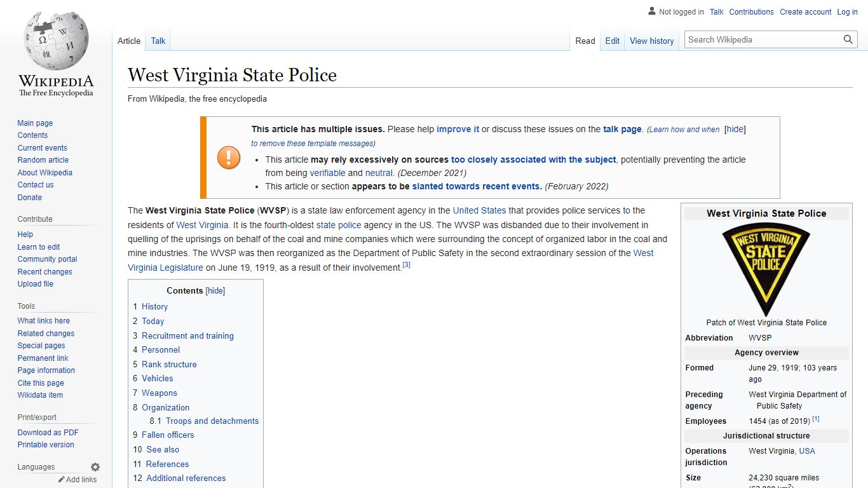Jump to Additional references section
Viewport: 868px width, 488px height.
pyautogui.click(x=186, y=478)
